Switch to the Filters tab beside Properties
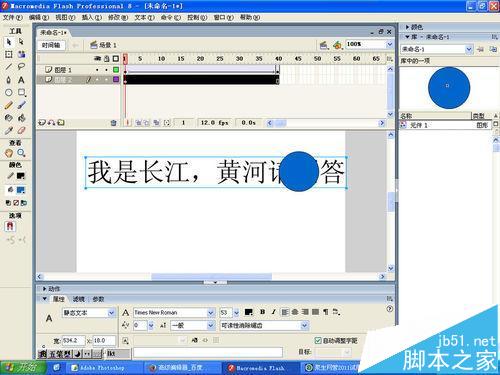Viewport: 500px width, 375px height. pos(79,299)
